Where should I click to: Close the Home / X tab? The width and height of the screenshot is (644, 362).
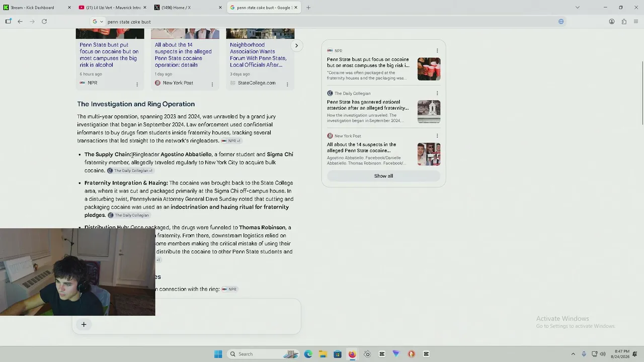pos(220,8)
